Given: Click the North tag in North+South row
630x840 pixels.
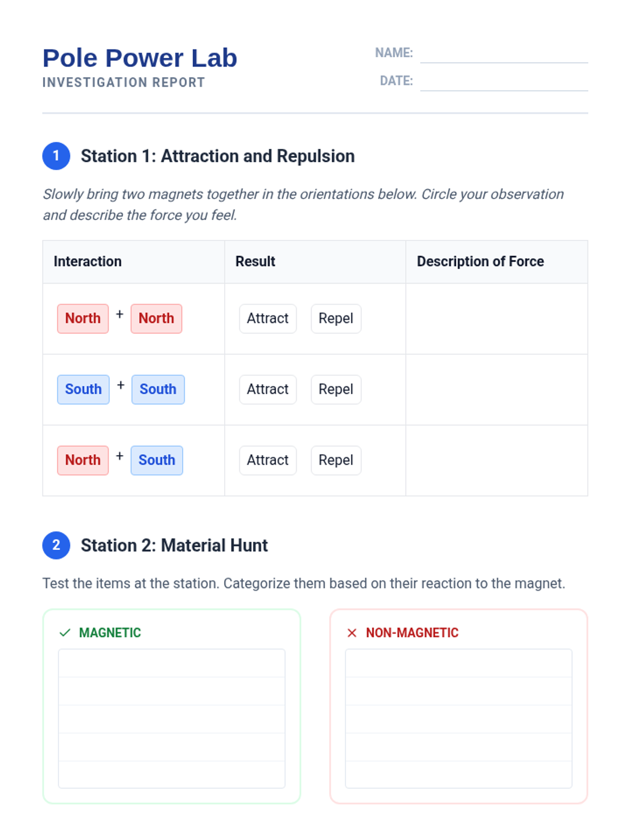Looking at the screenshot, I should click(x=83, y=460).
